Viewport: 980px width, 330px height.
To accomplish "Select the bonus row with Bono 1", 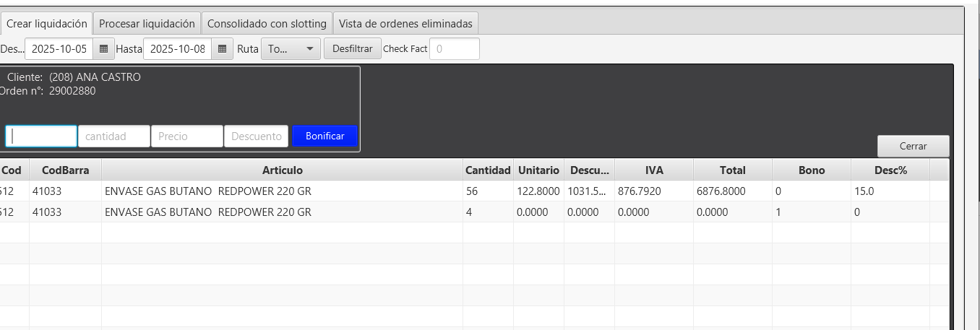I will tap(282, 212).
